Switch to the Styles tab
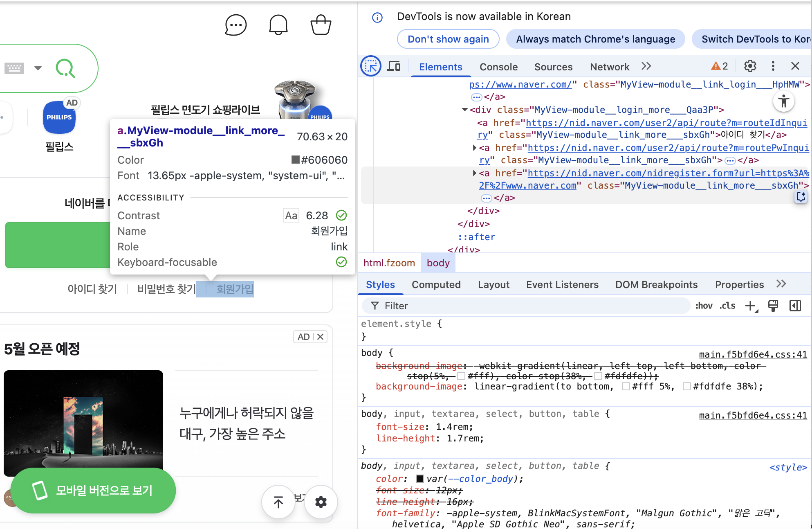This screenshot has height=529, width=812. [380, 285]
